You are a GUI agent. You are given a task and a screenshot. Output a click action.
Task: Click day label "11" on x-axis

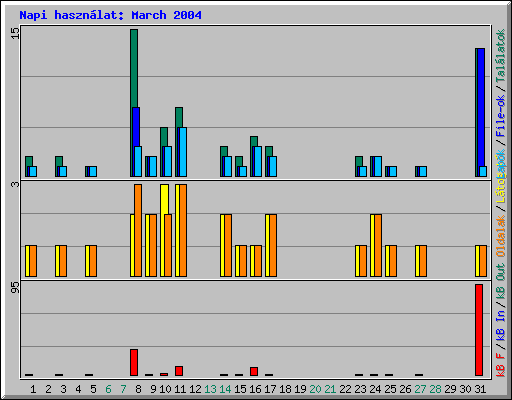[x=180, y=389]
